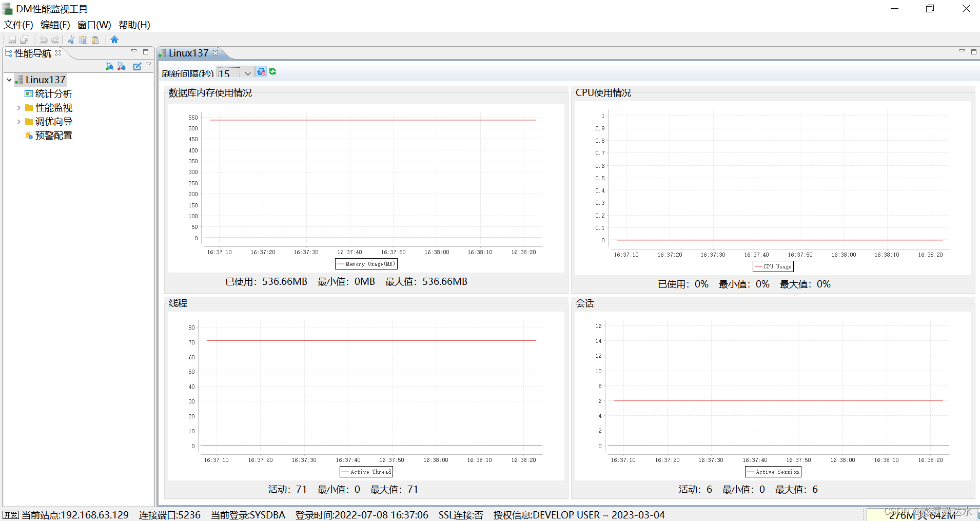Click the 当前站点:192.168.63.129 status text
This screenshot has width=980, height=521.
pyautogui.click(x=75, y=515)
